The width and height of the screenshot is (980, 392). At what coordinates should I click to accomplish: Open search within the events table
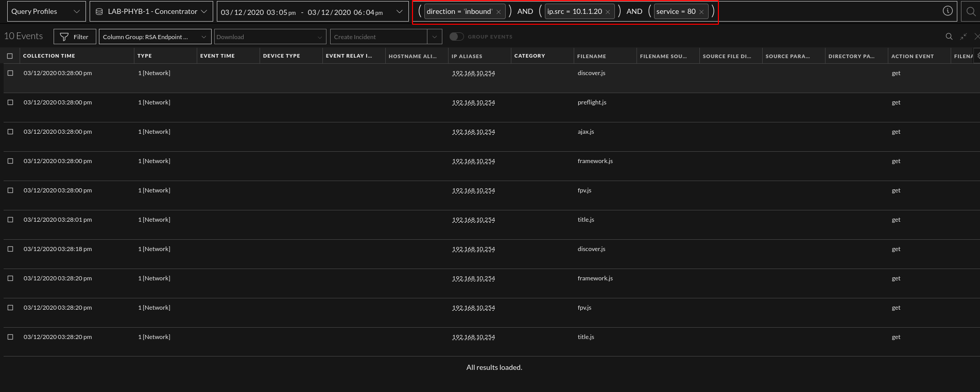[949, 37]
